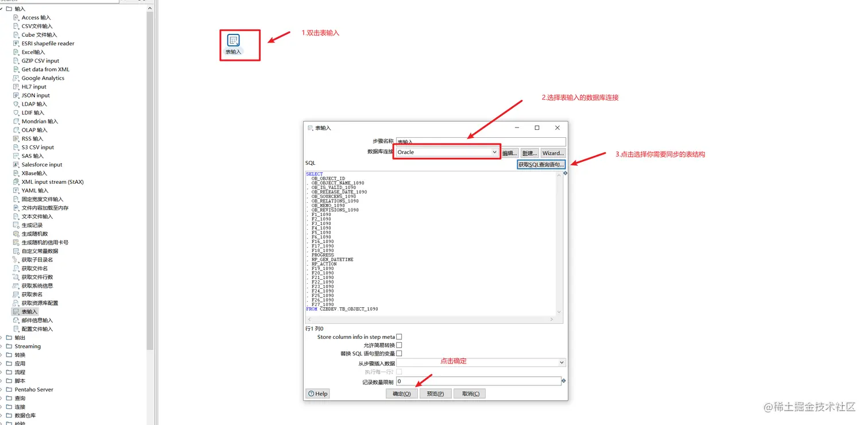Viewport: 868px width, 425px height.
Task: Expand the 输出 folder
Action: click(2, 338)
